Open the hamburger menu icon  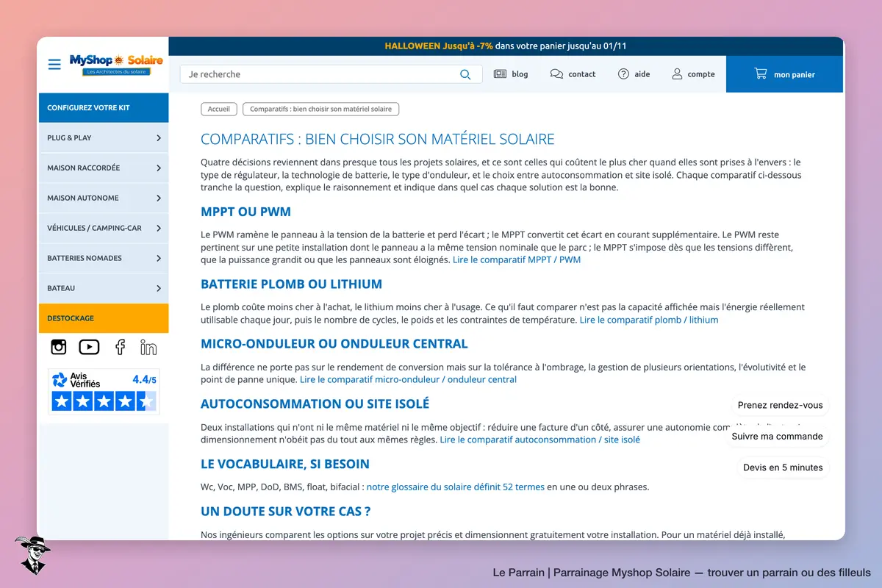(54, 65)
